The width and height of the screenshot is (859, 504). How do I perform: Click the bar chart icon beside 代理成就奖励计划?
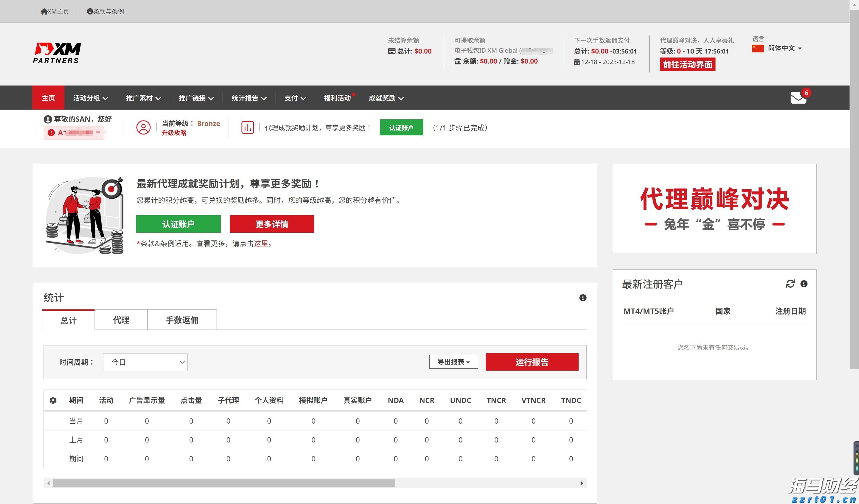247,127
